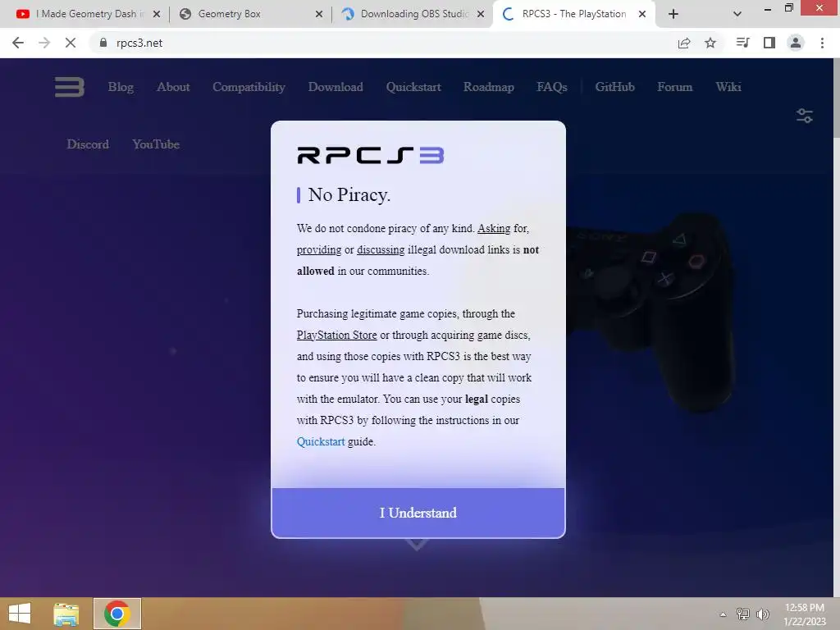The image size is (840, 630).
Task: Close the Geometry Box tab
Action: [x=319, y=15]
